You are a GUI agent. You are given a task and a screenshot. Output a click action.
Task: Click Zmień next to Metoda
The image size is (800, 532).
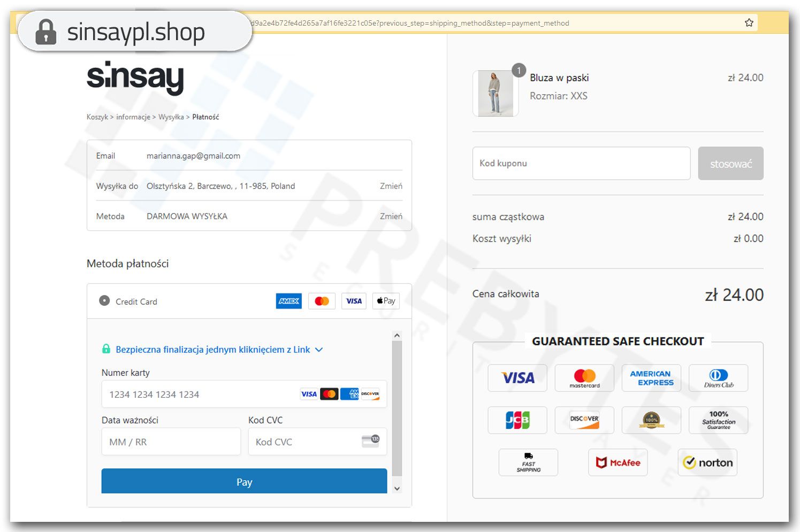pos(391,217)
